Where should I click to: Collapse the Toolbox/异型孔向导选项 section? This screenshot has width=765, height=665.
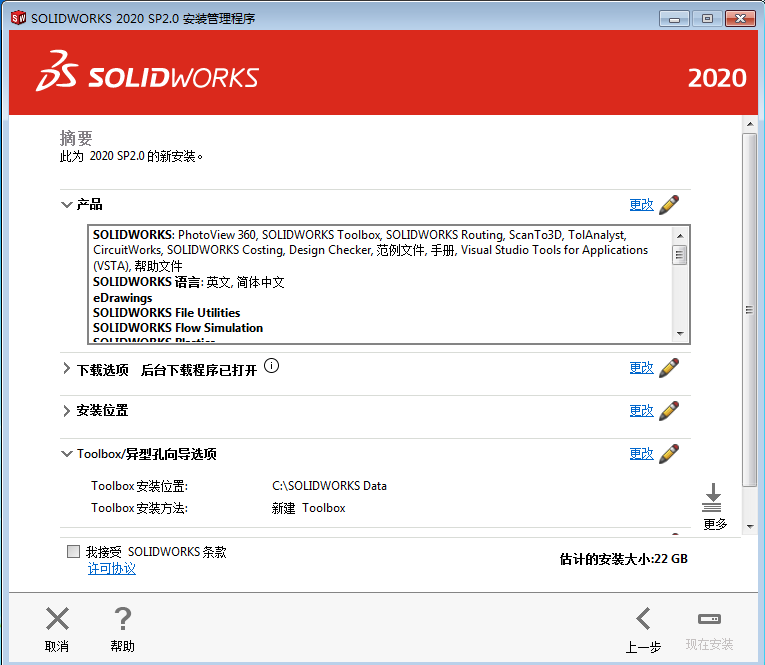coord(66,454)
